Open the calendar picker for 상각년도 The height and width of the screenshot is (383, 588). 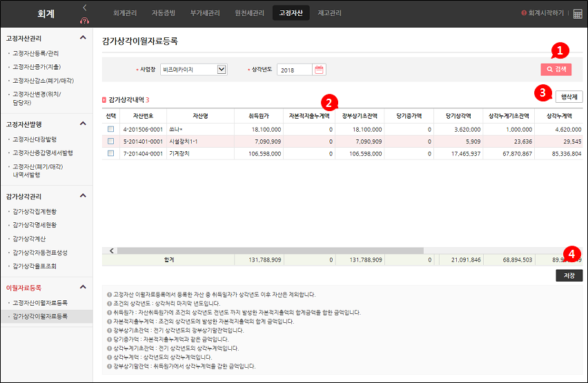[319, 70]
